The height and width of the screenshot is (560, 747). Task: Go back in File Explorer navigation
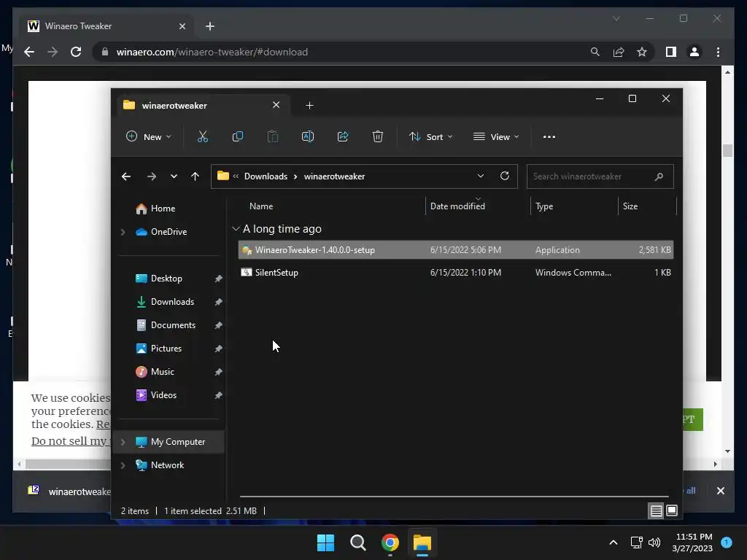point(126,176)
